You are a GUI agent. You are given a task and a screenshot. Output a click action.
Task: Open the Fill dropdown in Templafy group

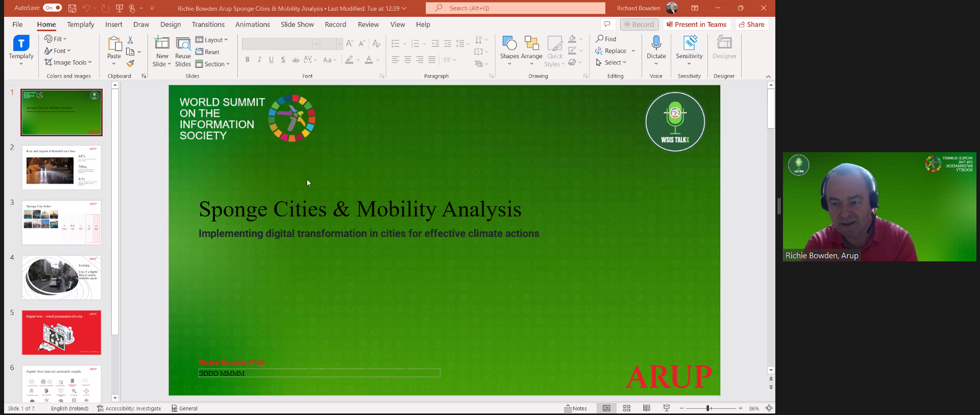pos(56,39)
